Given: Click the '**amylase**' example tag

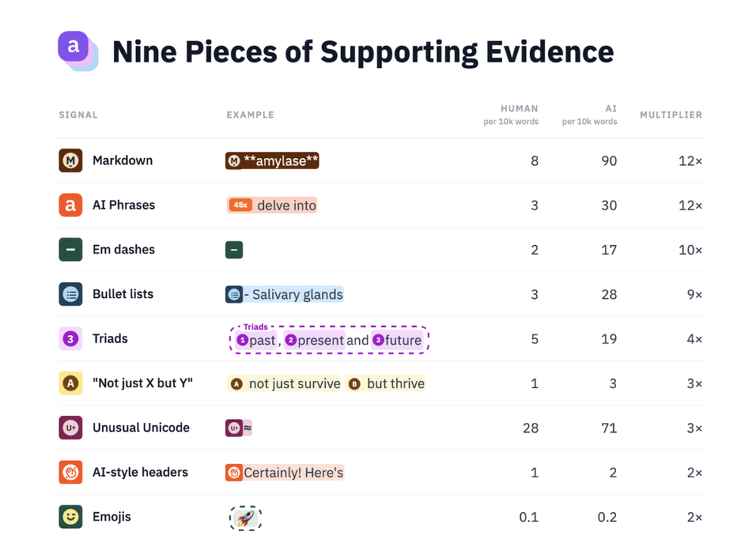Looking at the screenshot, I should [x=272, y=160].
